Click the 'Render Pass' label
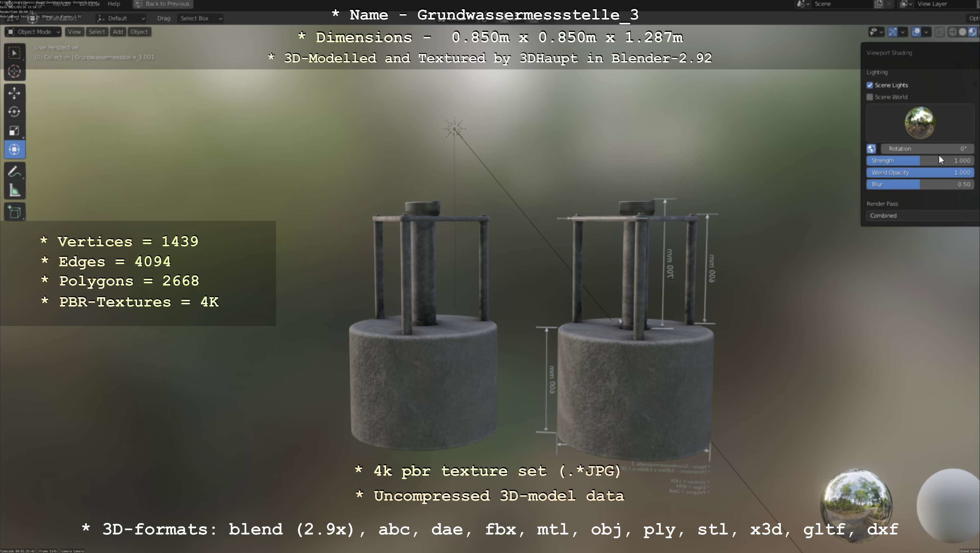This screenshot has width=980, height=553. point(882,204)
